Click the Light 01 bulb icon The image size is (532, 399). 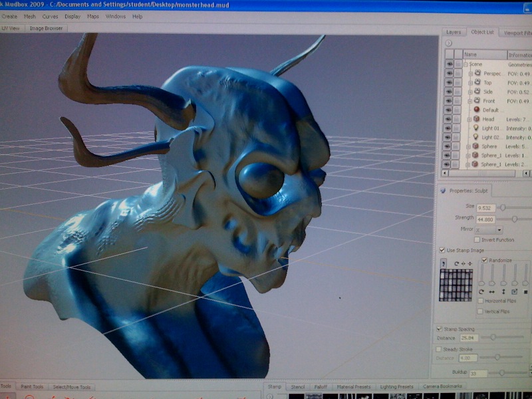click(476, 128)
